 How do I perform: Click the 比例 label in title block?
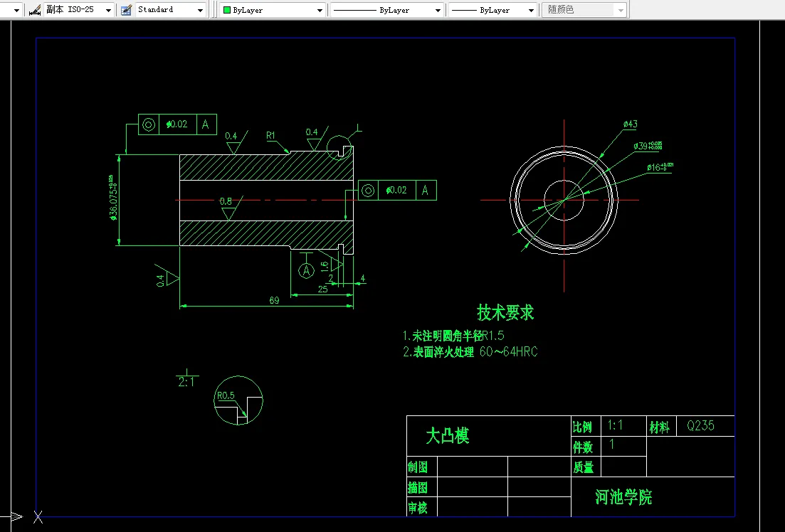(x=582, y=427)
